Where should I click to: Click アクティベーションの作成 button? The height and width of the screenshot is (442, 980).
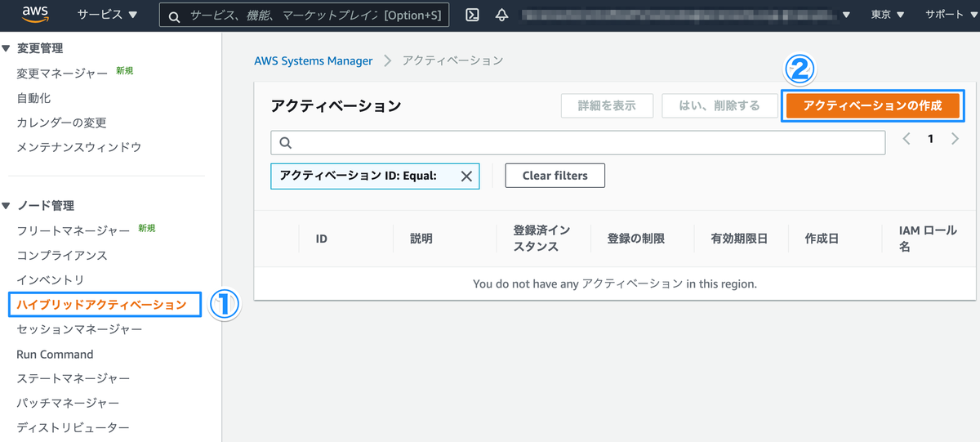coord(872,105)
